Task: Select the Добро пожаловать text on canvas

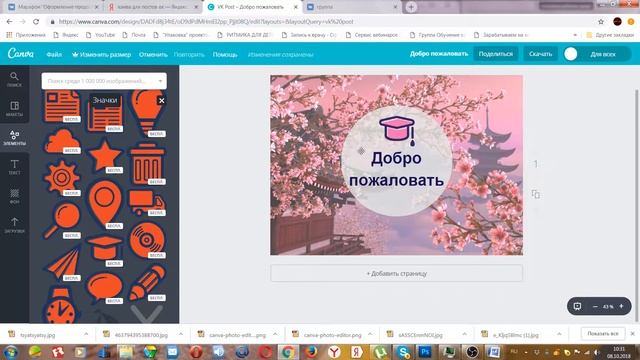Action: (x=396, y=169)
